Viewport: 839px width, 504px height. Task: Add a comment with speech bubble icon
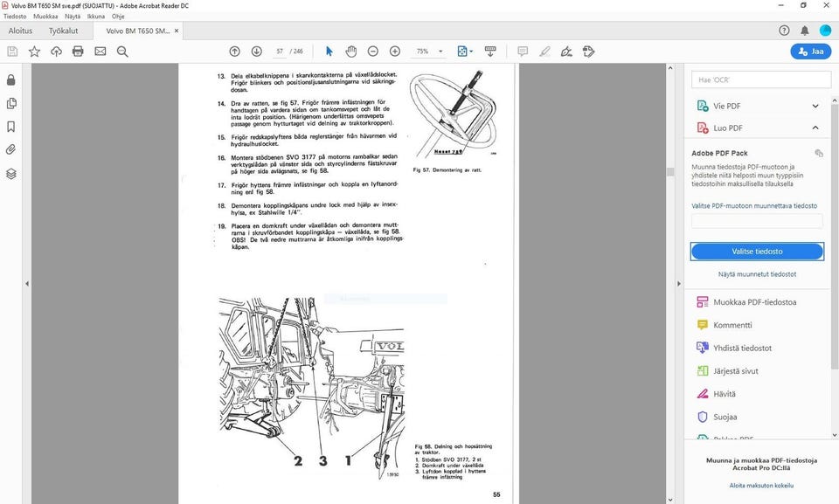point(523,52)
